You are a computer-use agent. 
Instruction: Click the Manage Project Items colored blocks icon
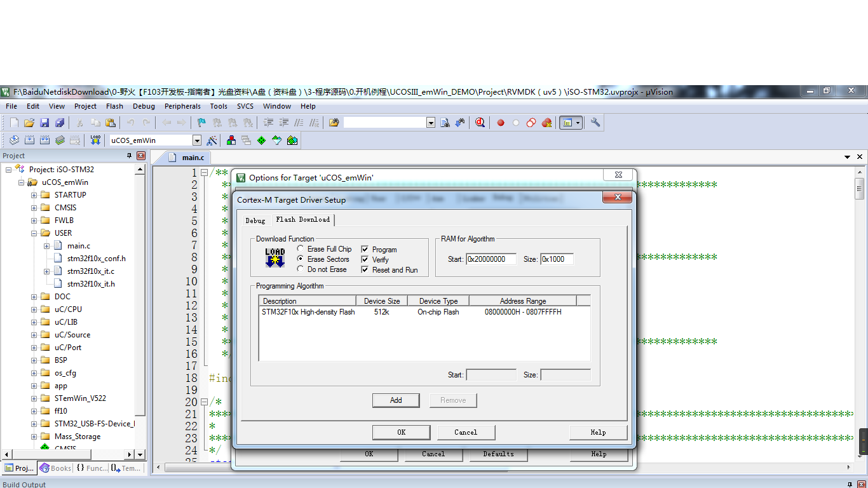[x=231, y=140]
